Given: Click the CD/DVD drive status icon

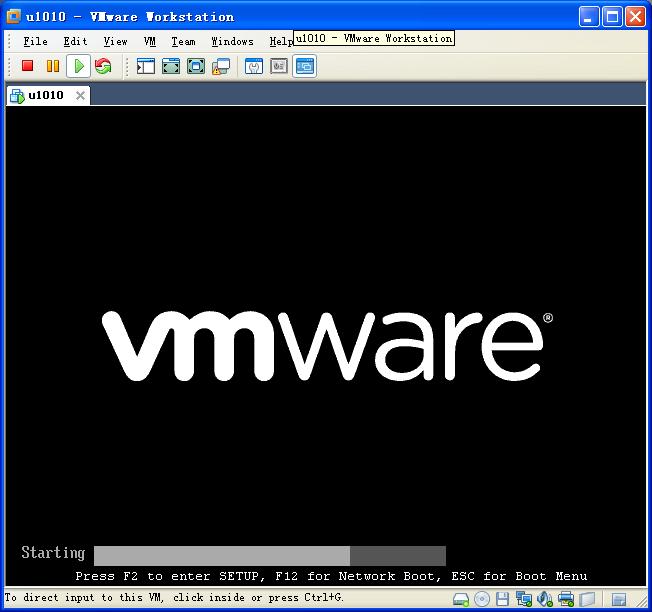Looking at the screenshot, I should click(x=482, y=599).
